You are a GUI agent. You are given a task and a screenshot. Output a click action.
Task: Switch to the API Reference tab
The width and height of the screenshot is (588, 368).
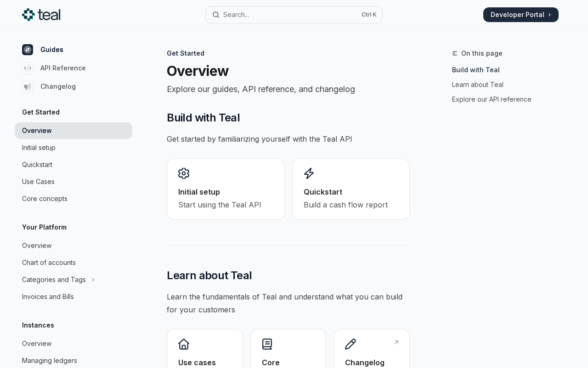63,68
